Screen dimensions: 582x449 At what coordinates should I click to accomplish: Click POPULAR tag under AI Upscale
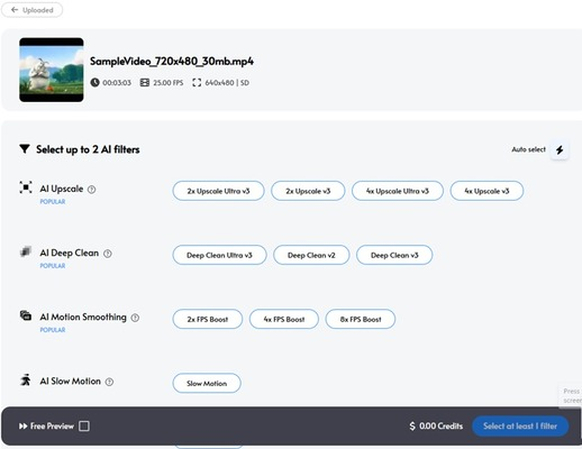pos(53,201)
